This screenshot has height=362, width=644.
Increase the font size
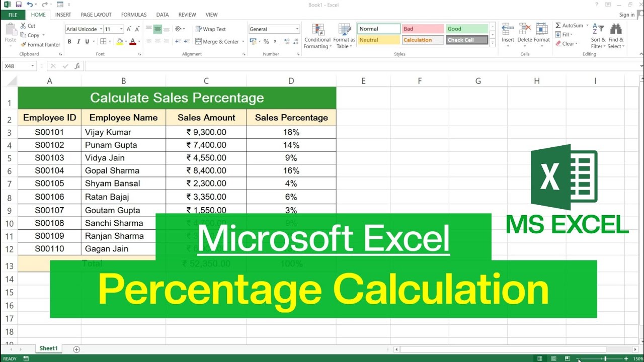point(129,29)
